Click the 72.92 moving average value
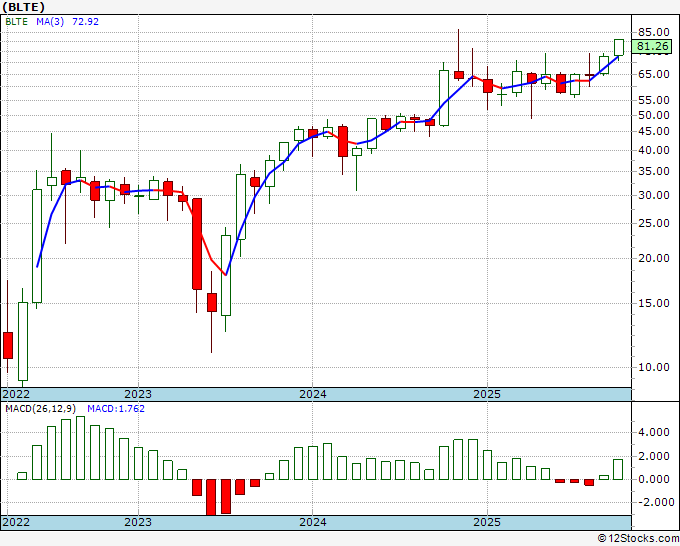Viewport: 680px width, 546px height. click(85, 22)
